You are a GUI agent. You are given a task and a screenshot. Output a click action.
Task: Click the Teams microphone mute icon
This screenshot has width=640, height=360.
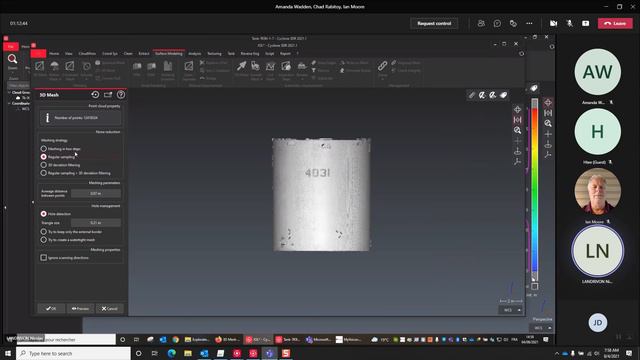coord(569,23)
